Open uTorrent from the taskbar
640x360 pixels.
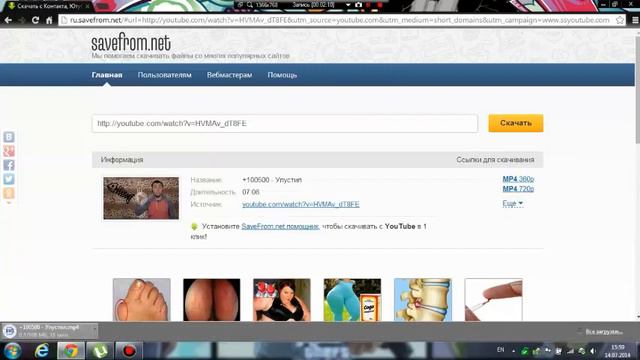[100, 351]
